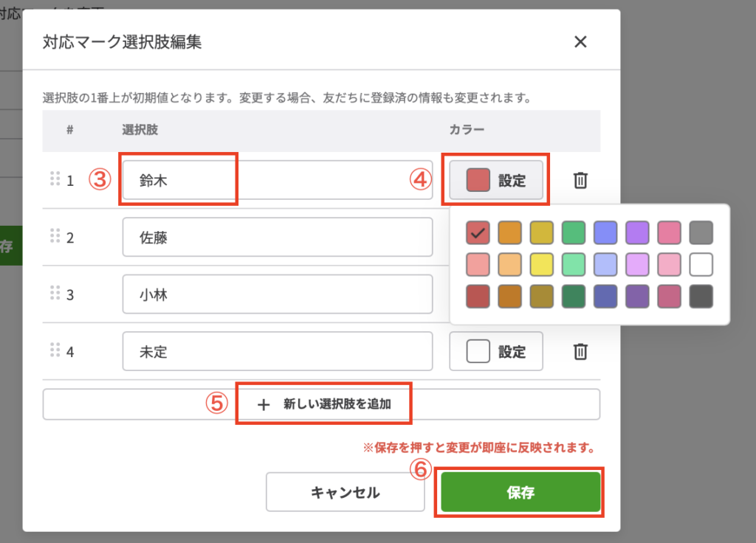Delete the 鈴木 option with trash icon
Viewport: 756px width, 543px height.
pos(580,180)
